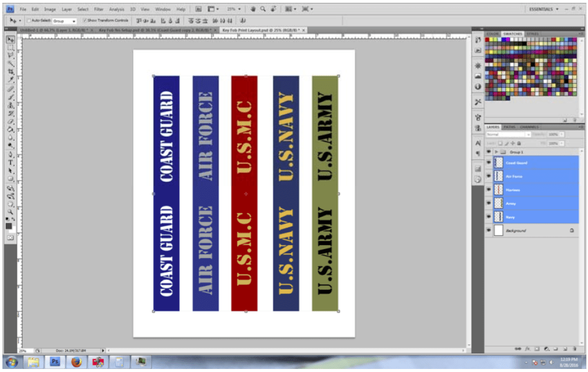Open the Screen Mode dropdown

pyautogui.click(x=307, y=9)
